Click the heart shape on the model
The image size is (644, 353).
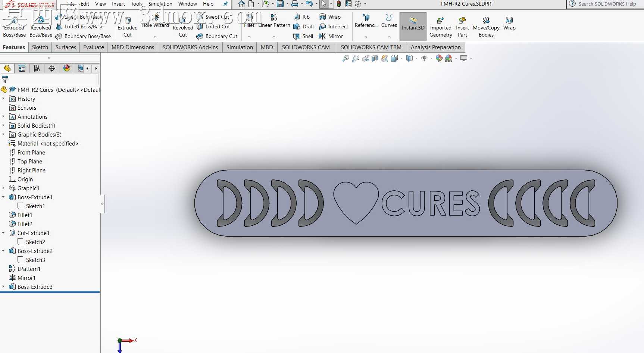pos(356,202)
